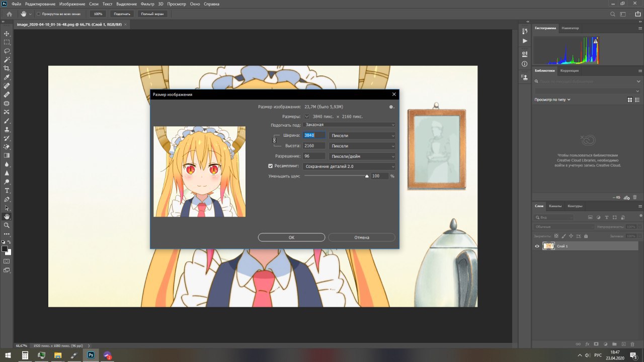Swap foreground and background colors

[10, 242]
